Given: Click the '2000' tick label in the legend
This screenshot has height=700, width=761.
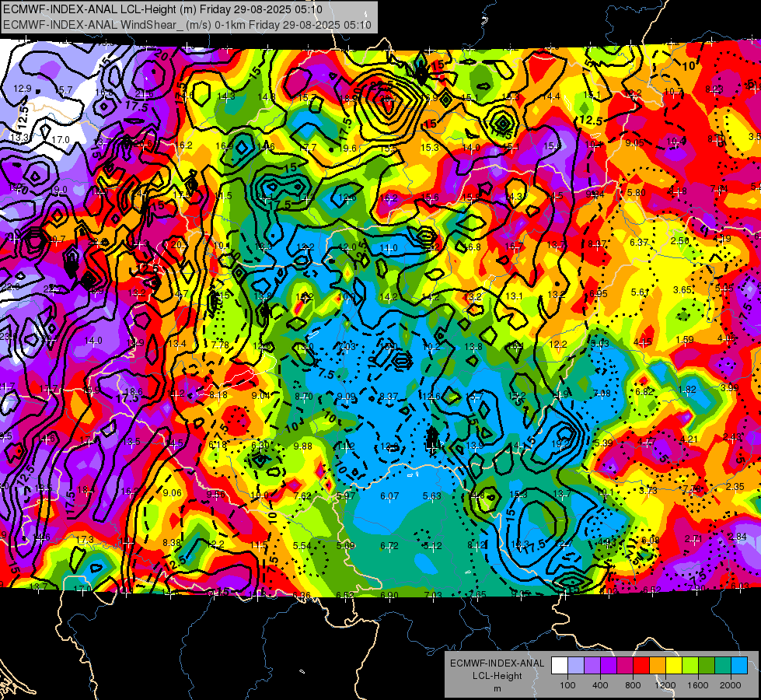Looking at the screenshot, I should [731, 685].
